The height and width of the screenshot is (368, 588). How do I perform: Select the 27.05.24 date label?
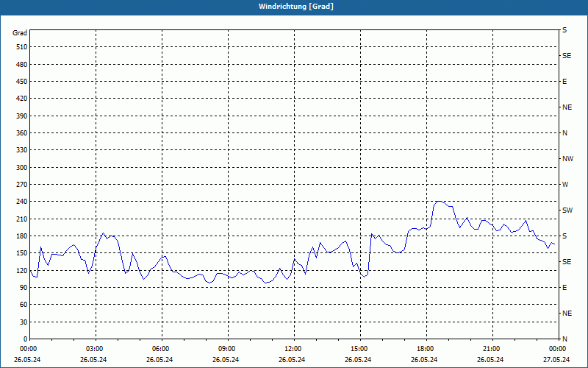coord(556,360)
